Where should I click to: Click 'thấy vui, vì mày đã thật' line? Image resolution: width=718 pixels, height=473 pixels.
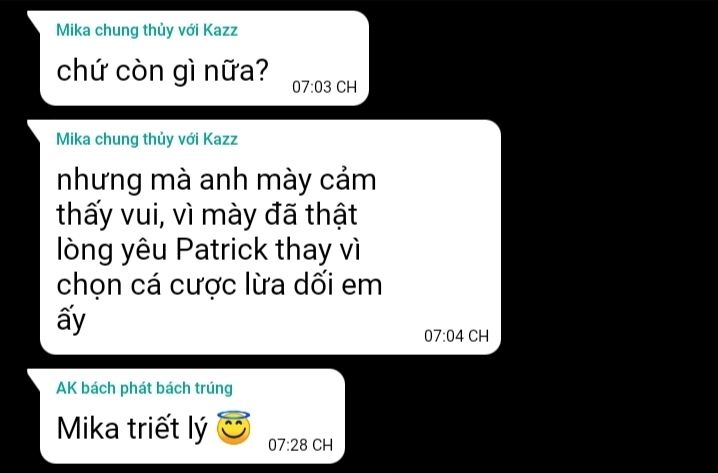pos(207,215)
